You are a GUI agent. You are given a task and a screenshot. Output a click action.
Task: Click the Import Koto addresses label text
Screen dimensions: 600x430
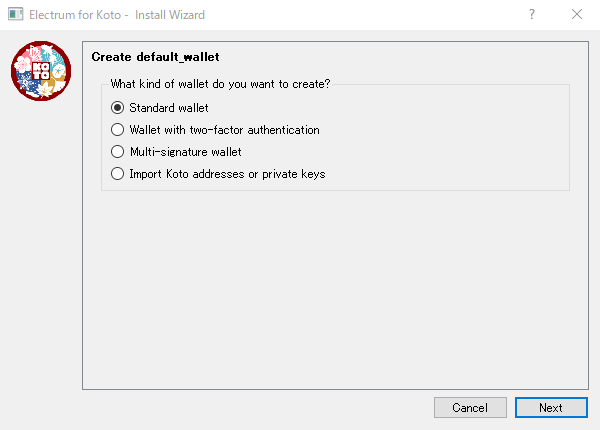[x=227, y=174]
